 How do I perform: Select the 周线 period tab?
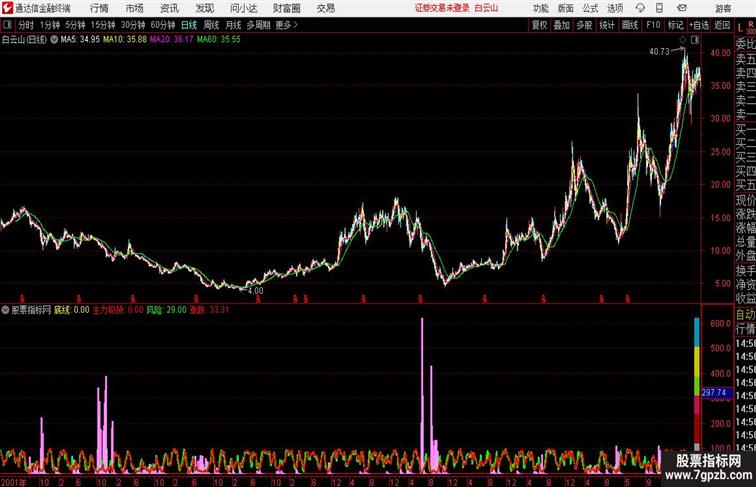click(211, 25)
